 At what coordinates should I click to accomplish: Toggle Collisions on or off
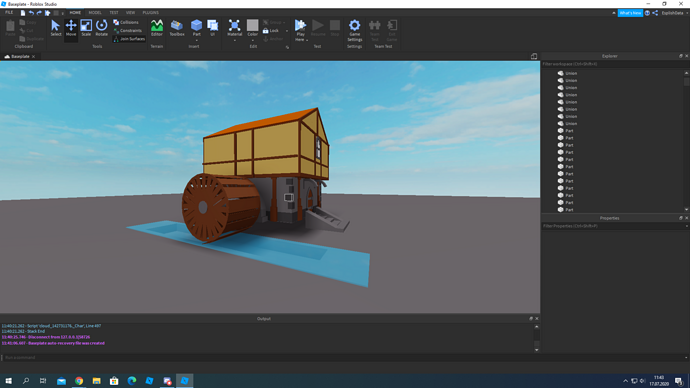point(126,22)
